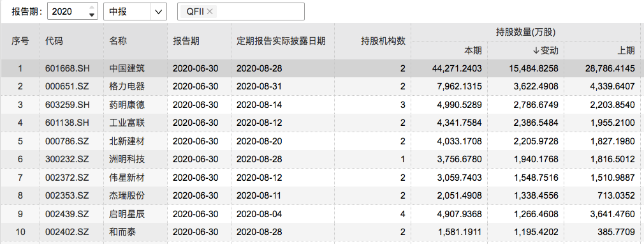Select stock code 000651.SZ
The width and height of the screenshot is (644, 244).
click(x=67, y=86)
